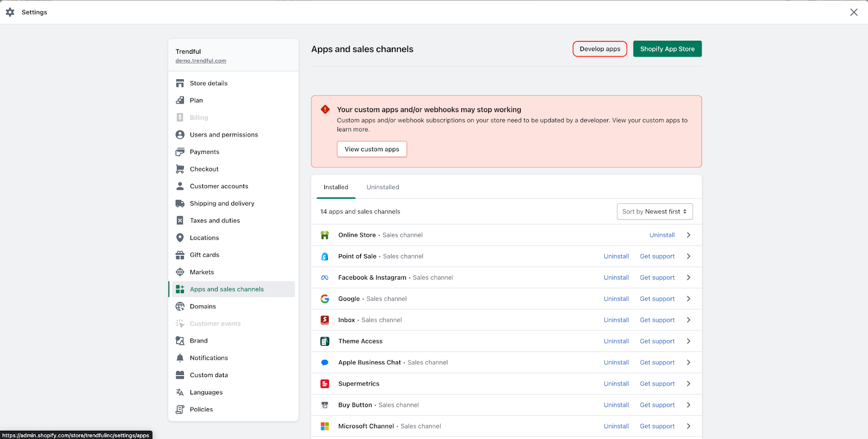Click the Point of Sale app icon
Screen dimensions: 868x439
click(x=325, y=256)
